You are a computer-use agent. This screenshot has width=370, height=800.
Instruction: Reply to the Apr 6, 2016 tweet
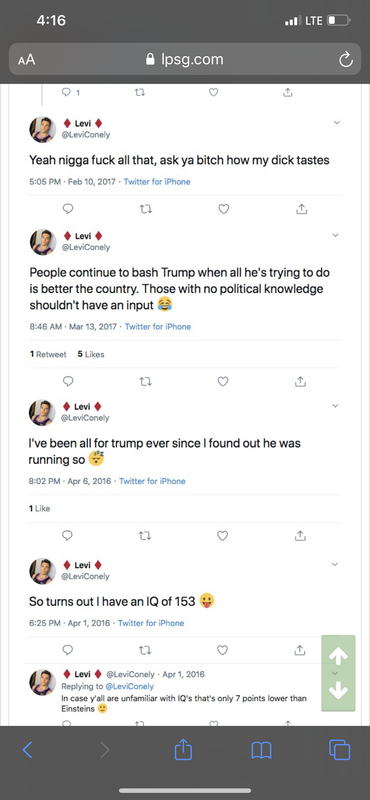tap(67, 535)
